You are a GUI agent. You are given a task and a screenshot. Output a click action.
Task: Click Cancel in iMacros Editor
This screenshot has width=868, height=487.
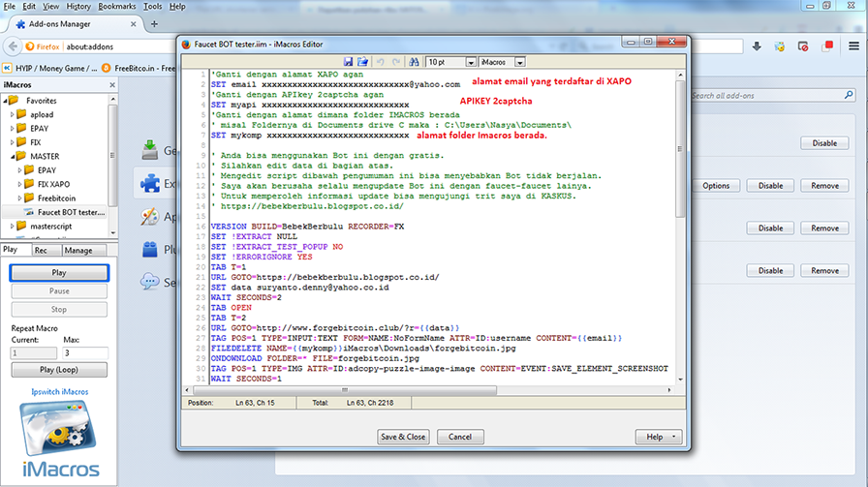pos(460,437)
